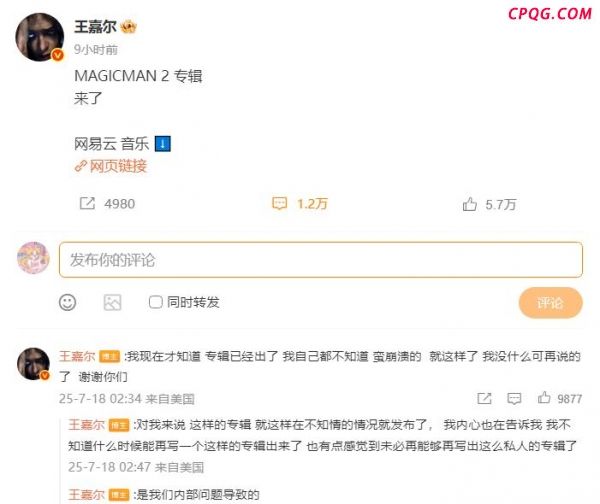600x504 pixels.
Task: Like the post with 5.7万 thumbs-up
Action: point(470,204)
